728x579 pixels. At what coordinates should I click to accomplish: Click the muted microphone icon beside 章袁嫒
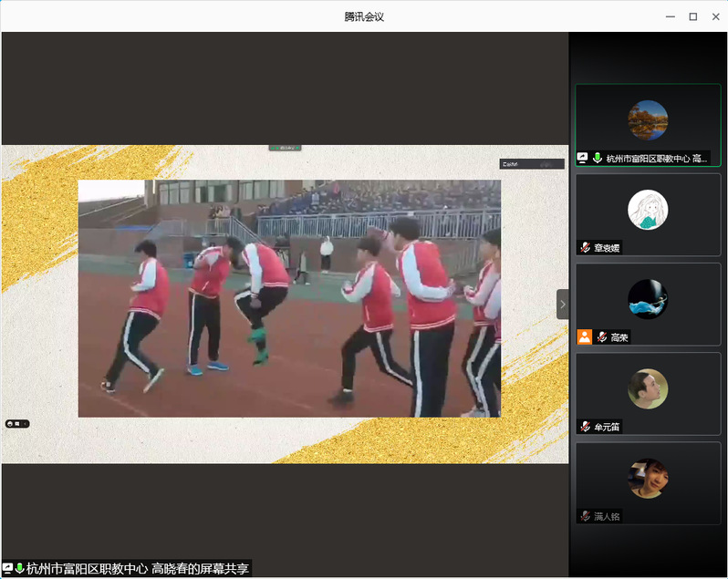coord(585,248)
